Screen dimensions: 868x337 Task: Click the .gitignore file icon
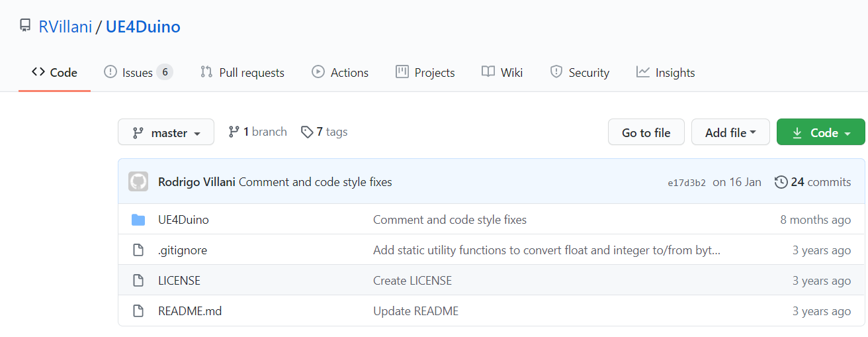(x=138, y=250)
